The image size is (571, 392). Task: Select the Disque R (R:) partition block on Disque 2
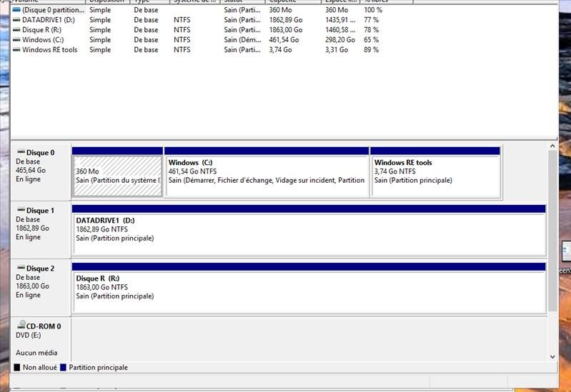(x=309, y=288)
